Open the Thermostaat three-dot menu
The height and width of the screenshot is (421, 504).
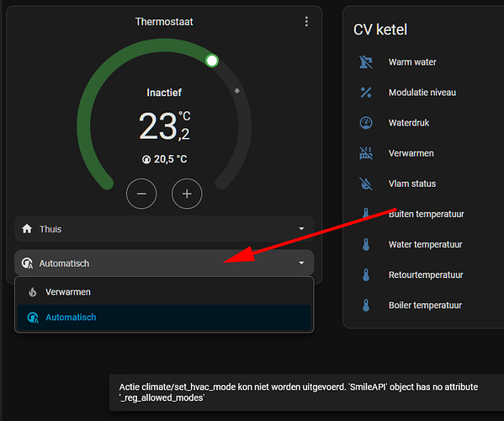click(x=306, y=22)
